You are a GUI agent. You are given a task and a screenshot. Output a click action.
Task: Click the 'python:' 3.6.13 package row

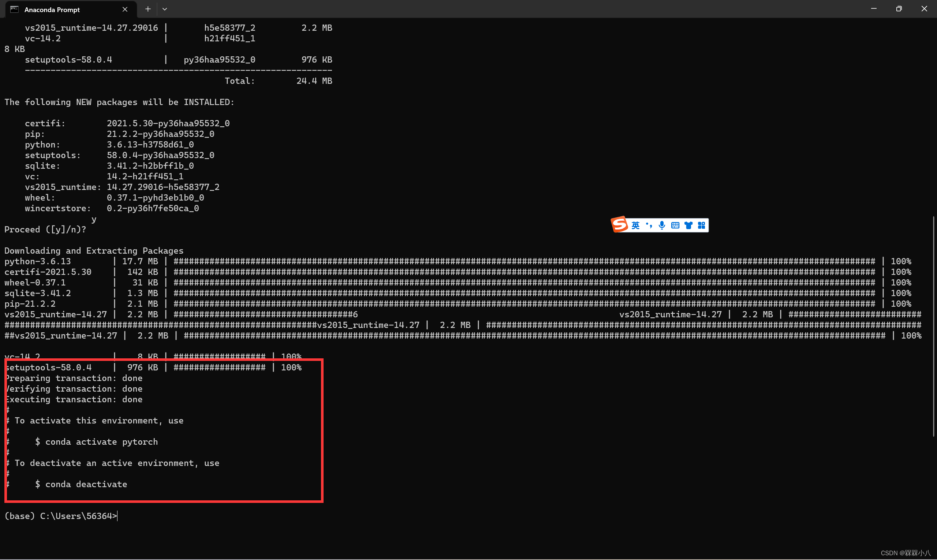tap(109, 145)
